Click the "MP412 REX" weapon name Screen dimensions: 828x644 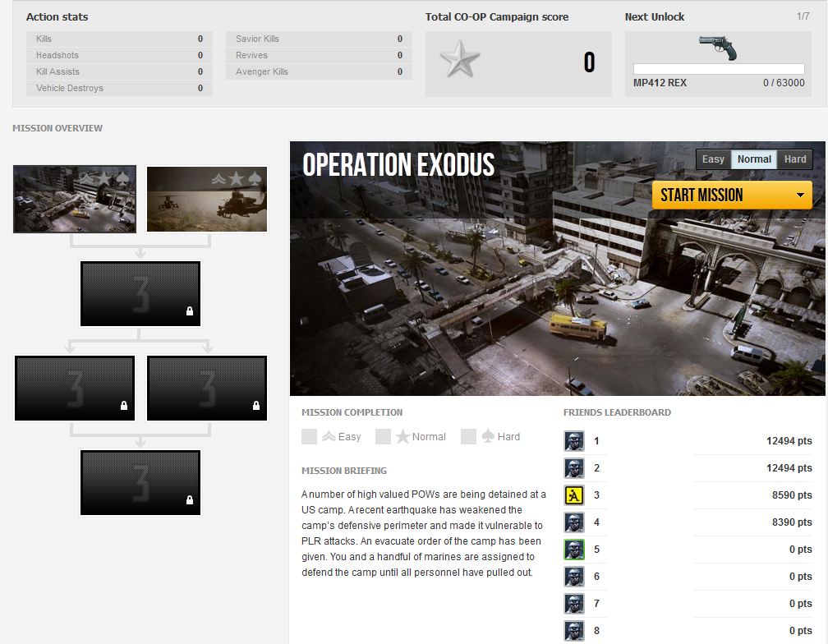click(660, 83)
